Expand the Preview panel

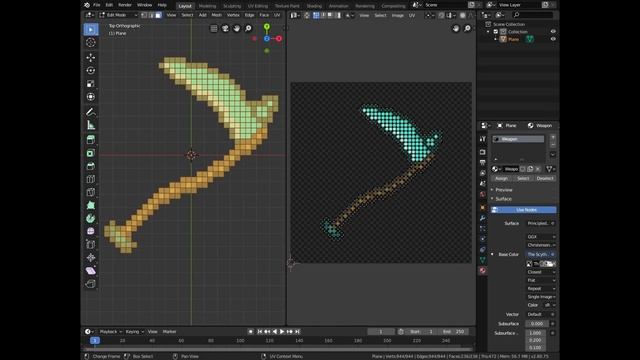504,190
